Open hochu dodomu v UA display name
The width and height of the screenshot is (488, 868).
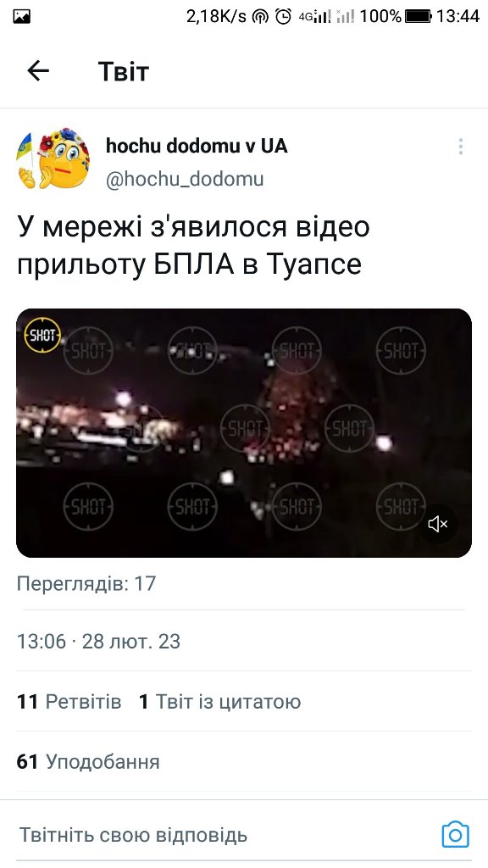click(197, 146)
